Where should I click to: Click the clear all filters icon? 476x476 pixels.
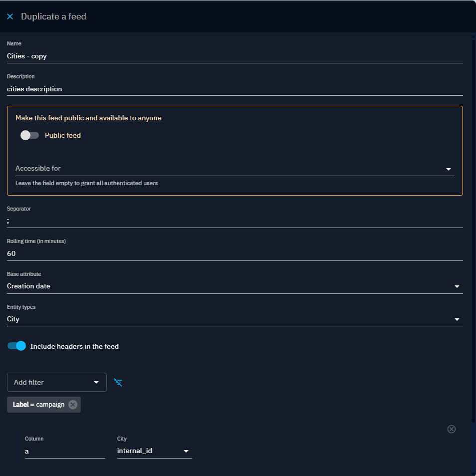[118, 382]
